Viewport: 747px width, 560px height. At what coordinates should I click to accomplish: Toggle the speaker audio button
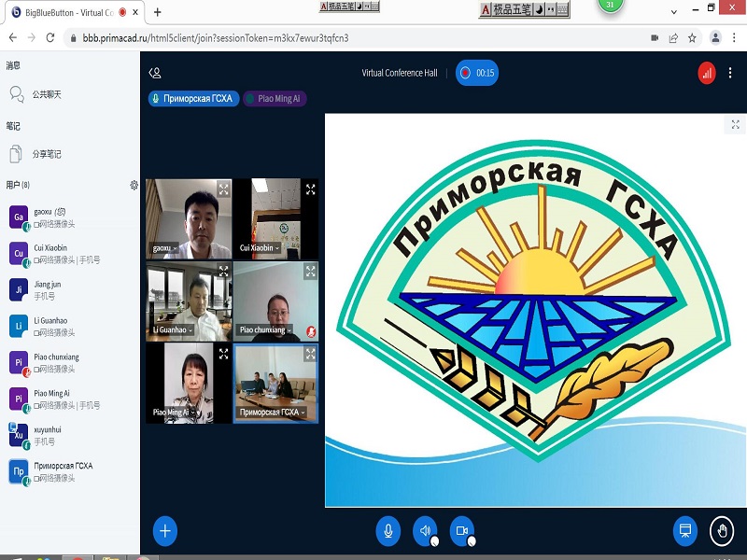[425, 531]
